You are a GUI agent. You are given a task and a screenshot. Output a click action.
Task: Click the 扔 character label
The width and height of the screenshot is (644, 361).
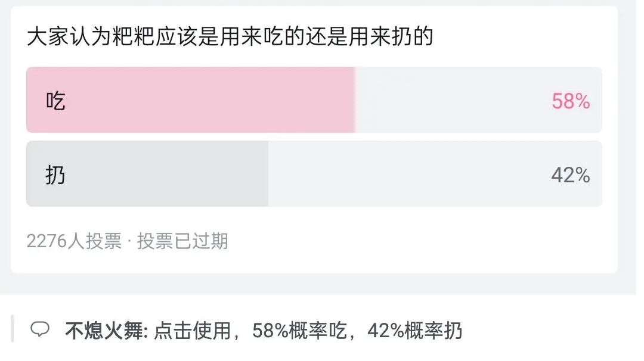[55, 175]
